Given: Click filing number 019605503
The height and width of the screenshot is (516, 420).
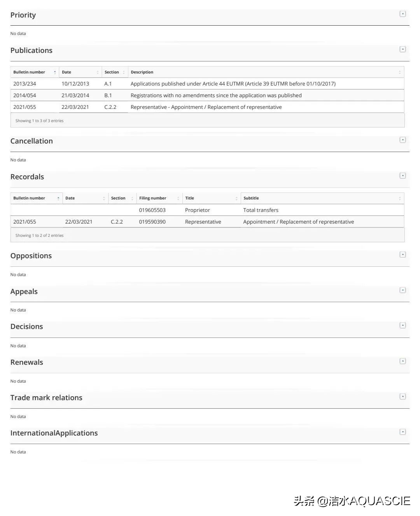Looking at the screenshot, I should (x=152, y=210).
